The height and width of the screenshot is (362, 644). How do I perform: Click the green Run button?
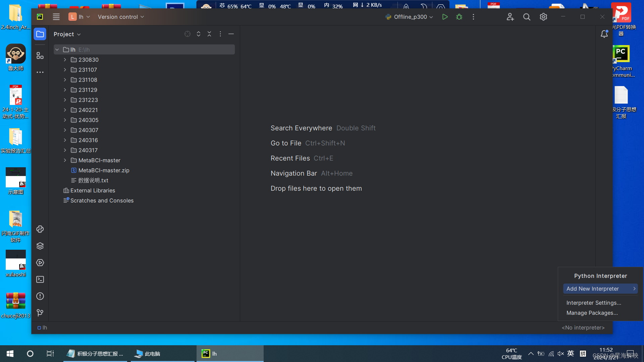445,17
